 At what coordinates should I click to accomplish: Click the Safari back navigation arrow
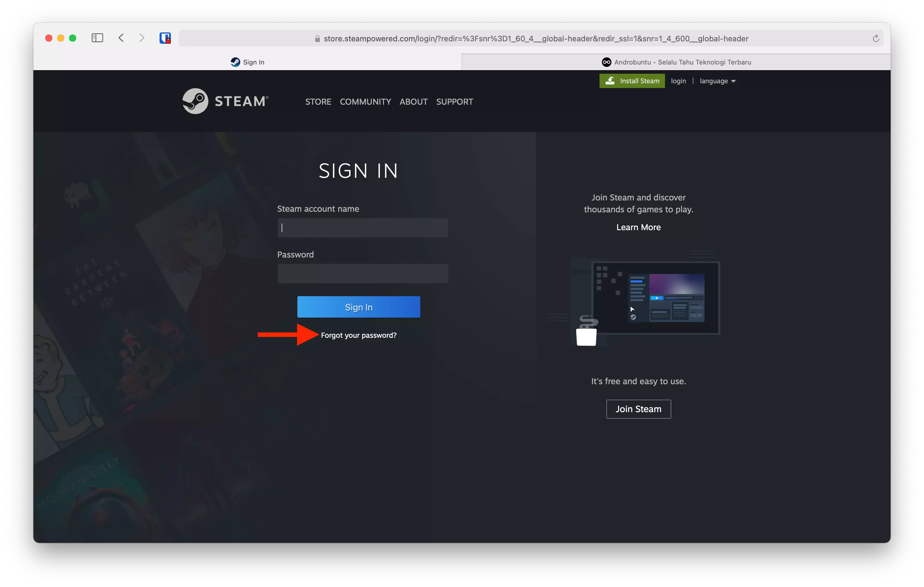[x=121, y=38]
